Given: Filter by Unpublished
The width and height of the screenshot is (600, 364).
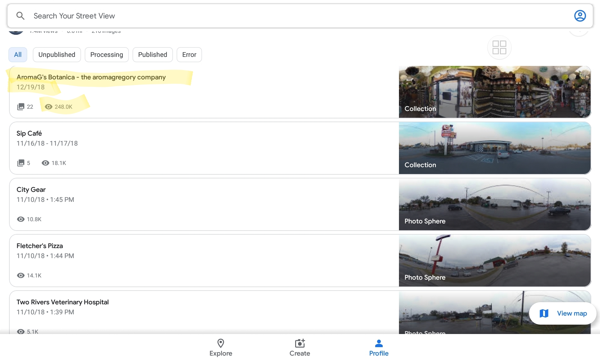Looking at the screenshot, I should [57, 55].
